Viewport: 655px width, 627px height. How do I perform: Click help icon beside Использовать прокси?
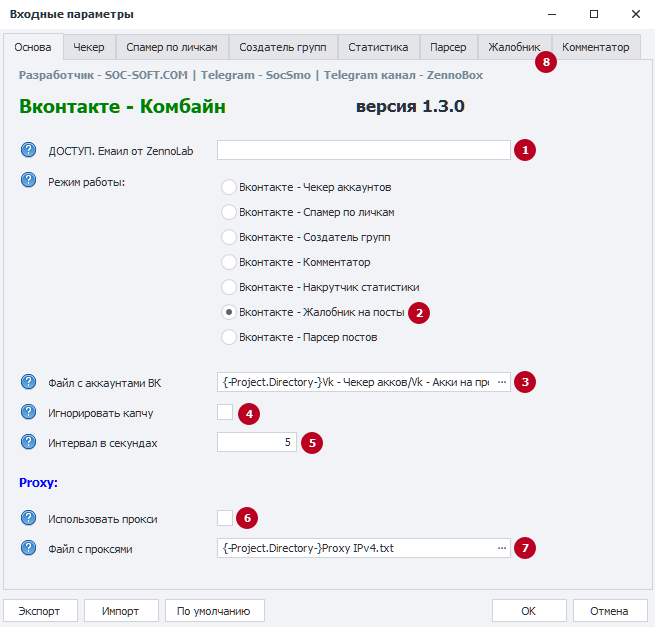[28, 518]
